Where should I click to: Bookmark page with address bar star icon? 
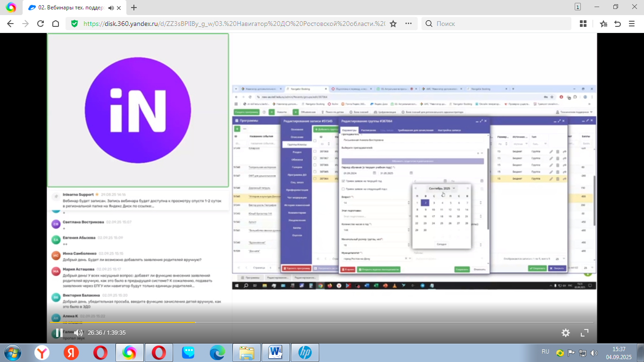(393, 24)
